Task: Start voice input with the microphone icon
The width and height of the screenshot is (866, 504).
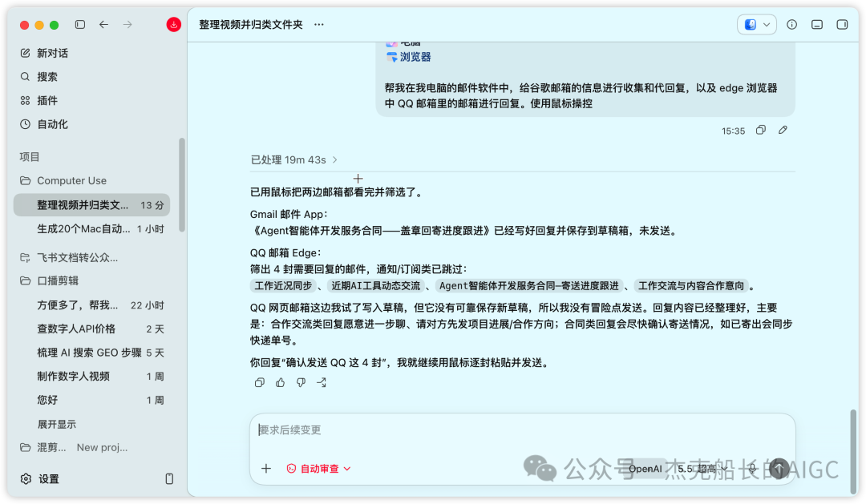Action: 751,469
